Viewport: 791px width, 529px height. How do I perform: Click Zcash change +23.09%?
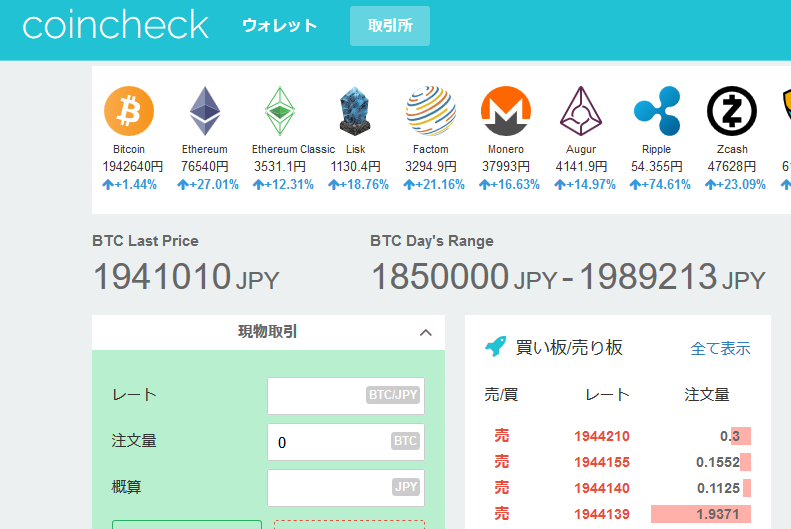tap(735, 185)
